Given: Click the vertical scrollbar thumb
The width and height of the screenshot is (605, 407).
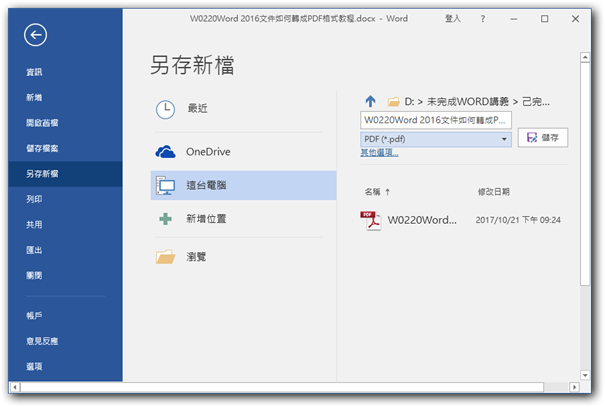Looking at the screenshot, I should 585,174.
